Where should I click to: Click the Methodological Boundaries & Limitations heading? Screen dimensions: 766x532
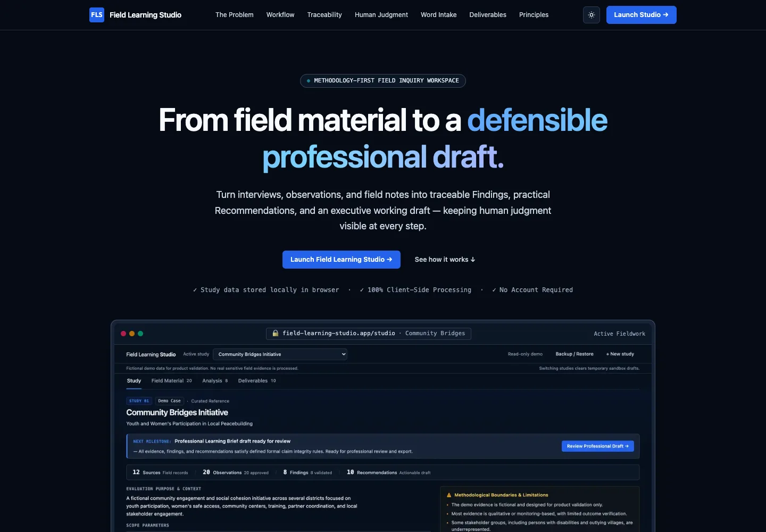[x=501, y=495]
